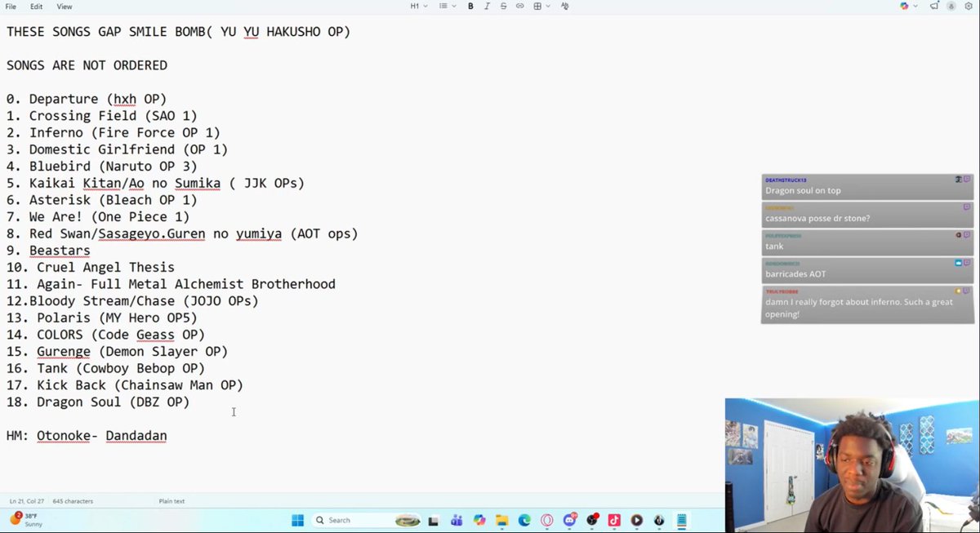Click the line '10. Cruel Angel Thesis'

coord(91,268)
